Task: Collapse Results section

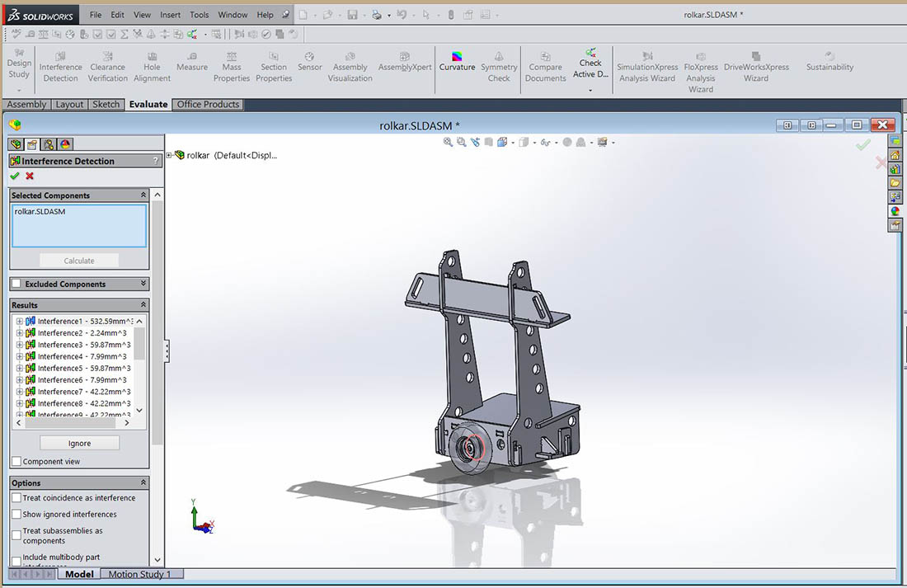Action: [143, 304]
